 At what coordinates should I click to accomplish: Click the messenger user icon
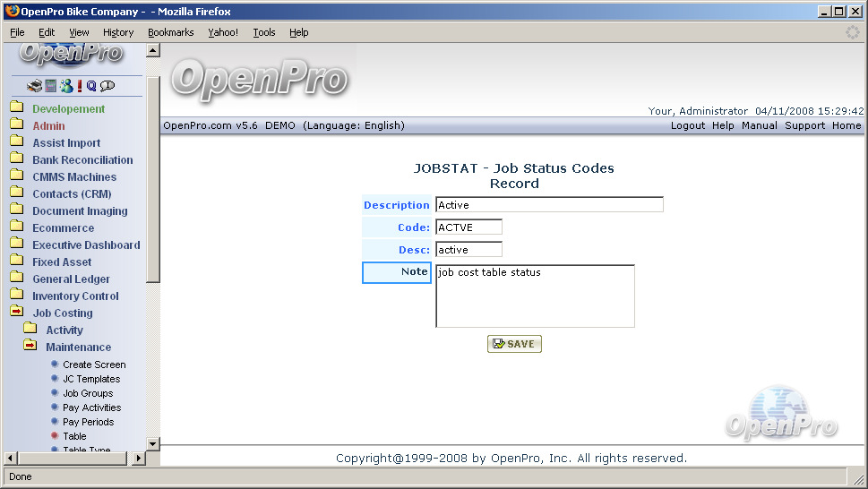click(x=66, y=86)
